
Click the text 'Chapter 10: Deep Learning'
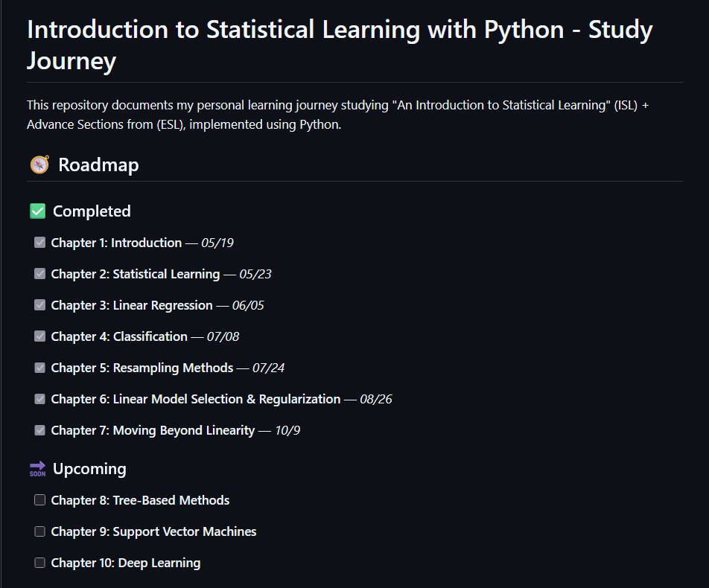pos(126,563)
